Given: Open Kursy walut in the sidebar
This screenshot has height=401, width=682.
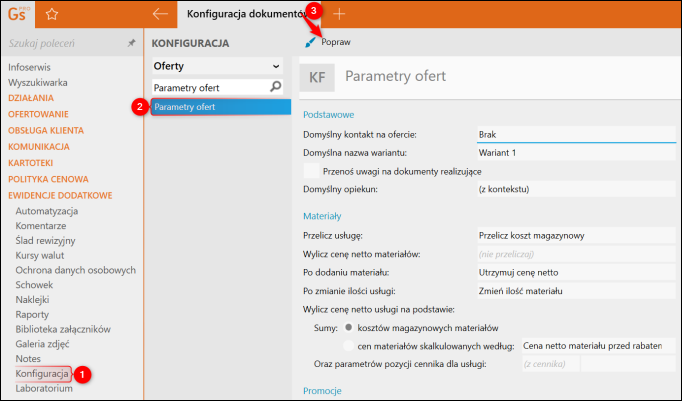Looking at the screenshot, I should [40, 255].
